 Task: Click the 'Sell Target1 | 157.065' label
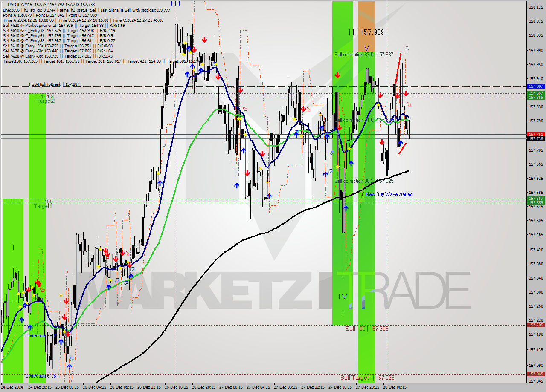(x=367, y=378)
